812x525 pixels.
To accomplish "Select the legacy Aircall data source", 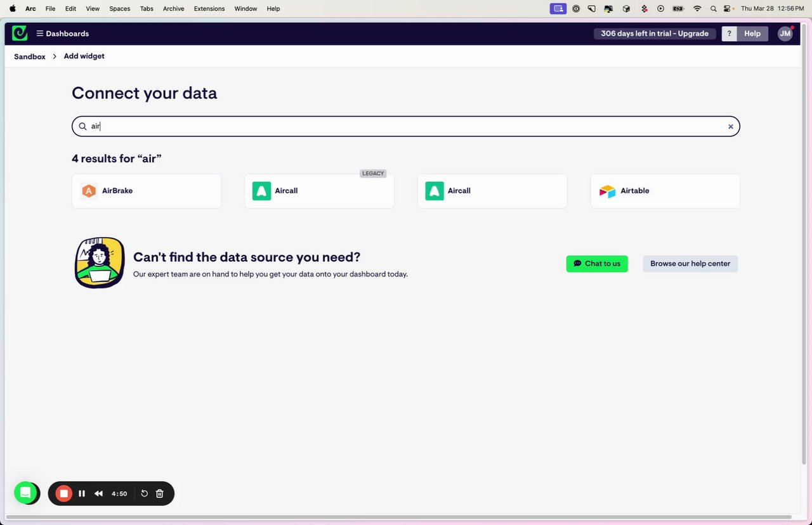I will coord(319,191).
